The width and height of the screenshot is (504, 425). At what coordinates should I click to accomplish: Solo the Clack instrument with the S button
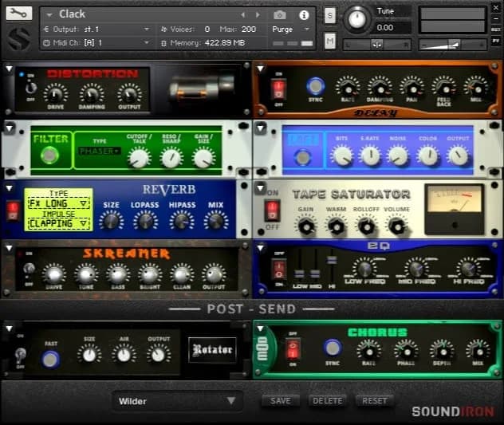click(330, 15)
